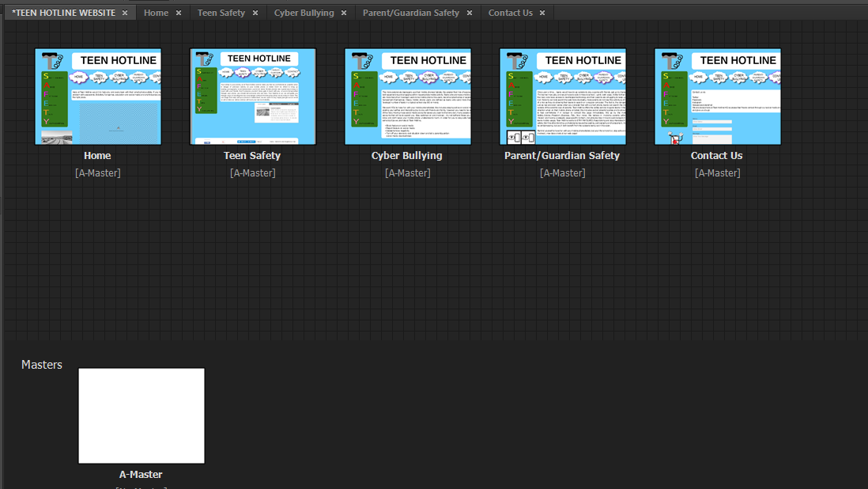Close the Teen Safety tab

pyautogui.click(x=255, y=13)
